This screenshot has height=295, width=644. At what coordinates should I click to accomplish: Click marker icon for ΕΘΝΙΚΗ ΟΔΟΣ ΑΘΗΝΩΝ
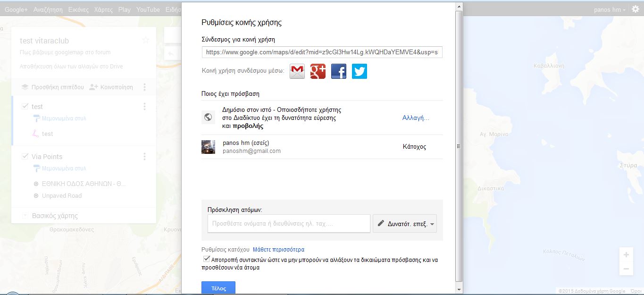[x=36, y=184]
